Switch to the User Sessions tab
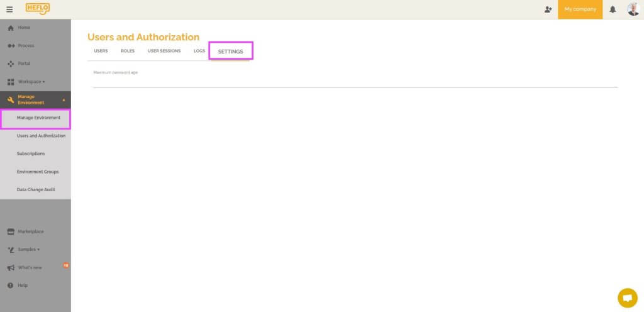Image resolution: width=644 pixels, height=312 pixels. coord(164,51)
